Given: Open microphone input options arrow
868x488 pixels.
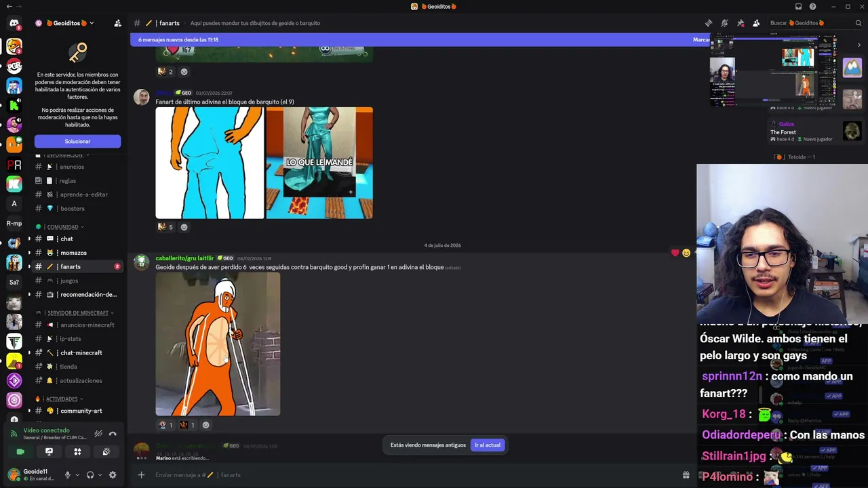Looking at the screenshot, I should click(77, 475).
